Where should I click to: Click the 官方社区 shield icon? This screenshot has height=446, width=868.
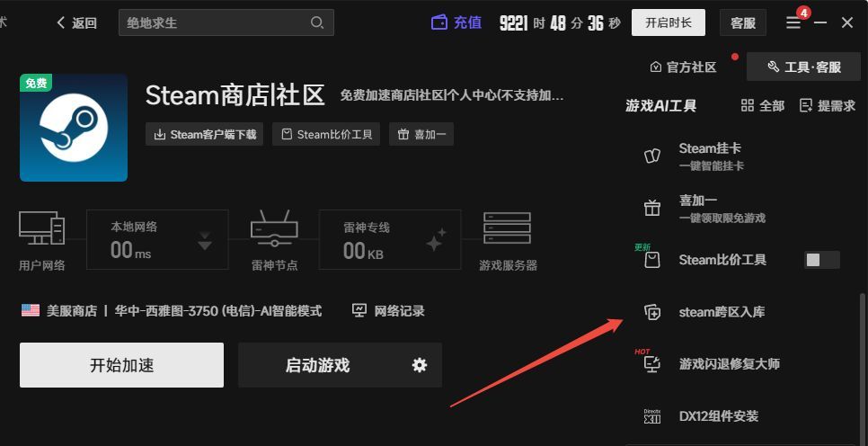pos(656,67)
